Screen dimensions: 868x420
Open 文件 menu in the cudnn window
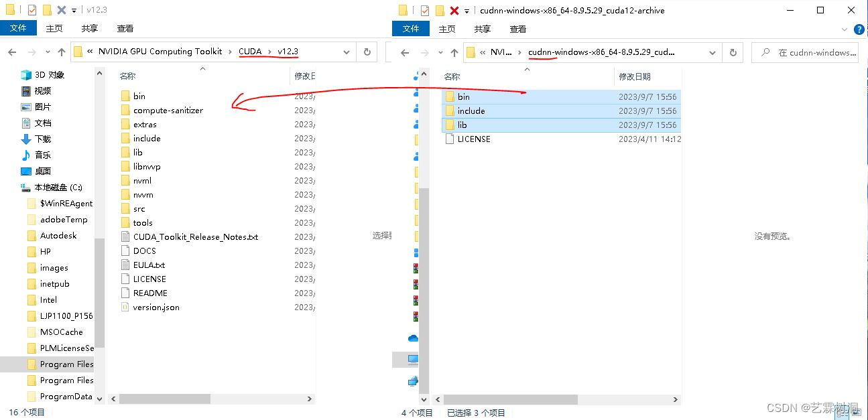tap(411, 29)
